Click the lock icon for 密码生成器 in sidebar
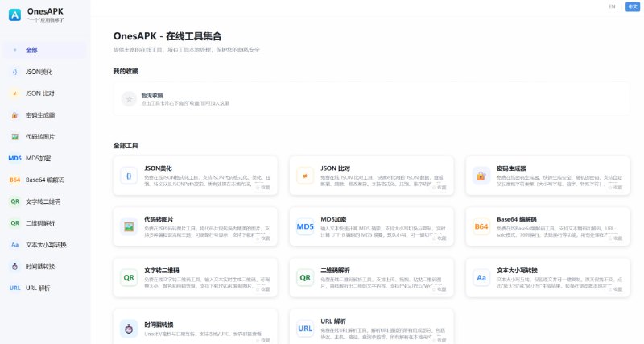 [x=14, y=115]
